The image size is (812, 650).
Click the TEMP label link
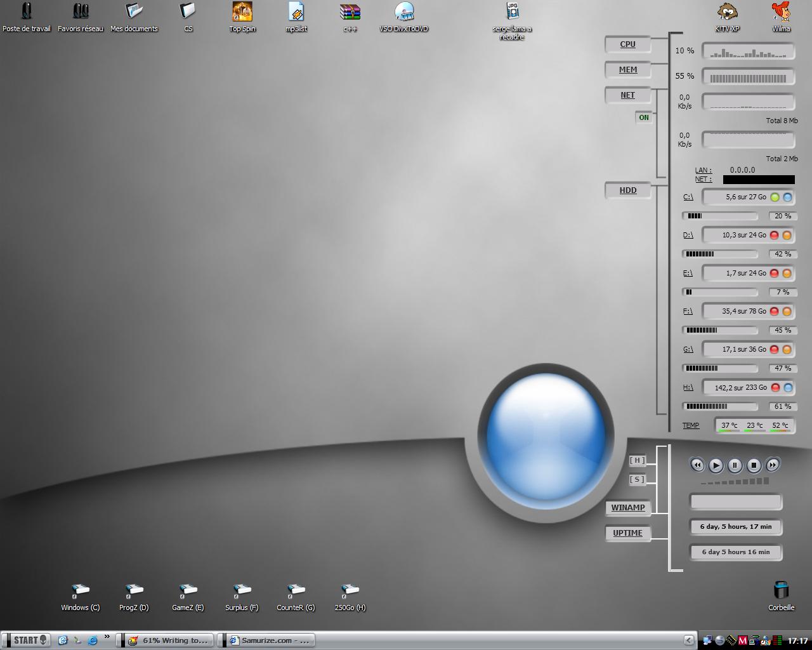pyautogui.click(x=691, y=426)
